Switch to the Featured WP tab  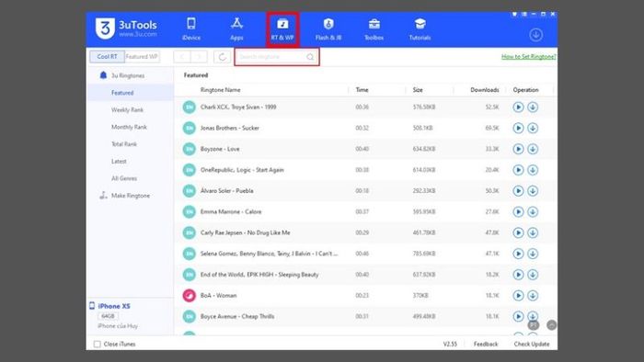click(x=142, y=57)
